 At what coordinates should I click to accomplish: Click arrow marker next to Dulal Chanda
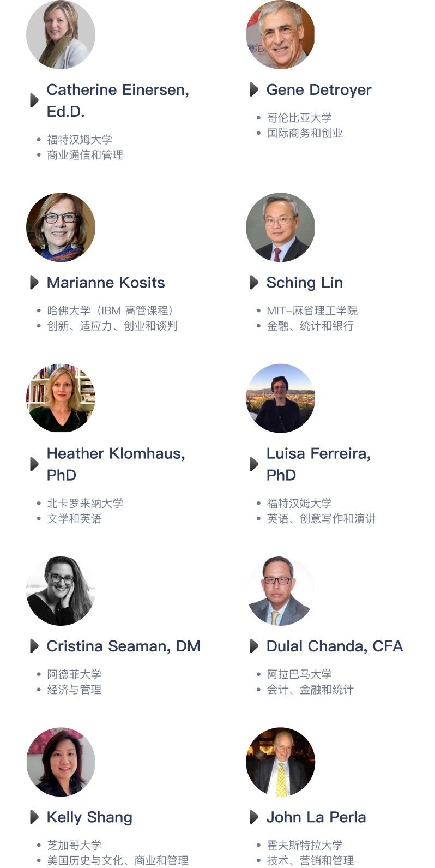253,646
